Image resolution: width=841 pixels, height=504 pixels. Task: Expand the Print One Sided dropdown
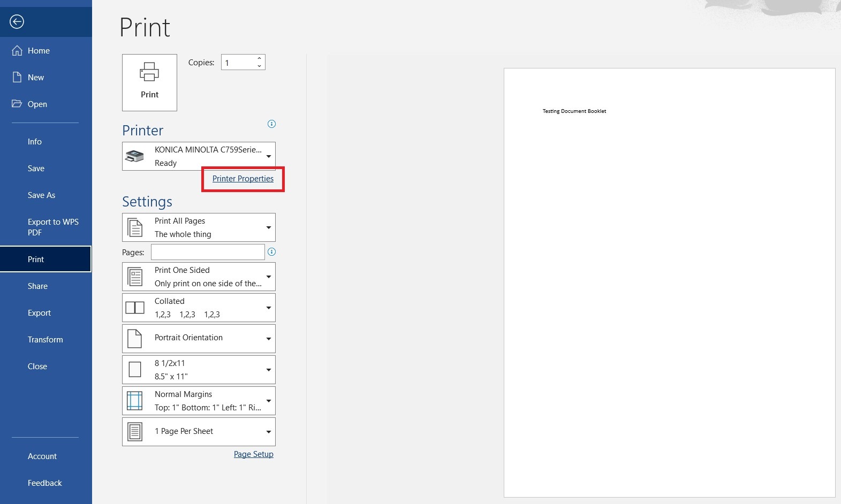pos(199,277)
